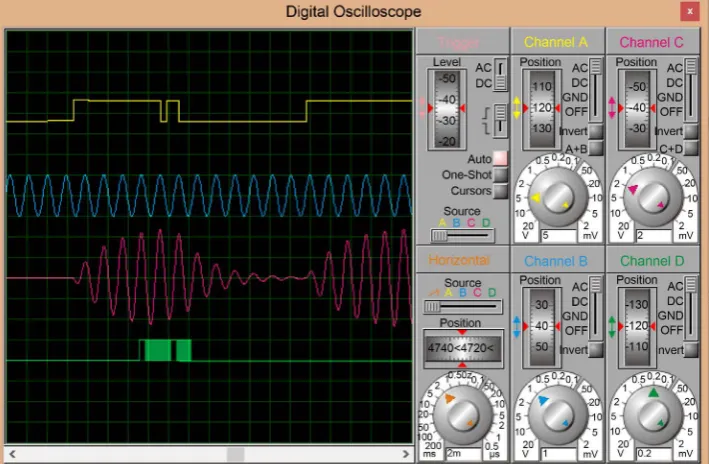Click the Channel D panel header
The width and height of the screenshot is (709, 464).
coord(652,261)
